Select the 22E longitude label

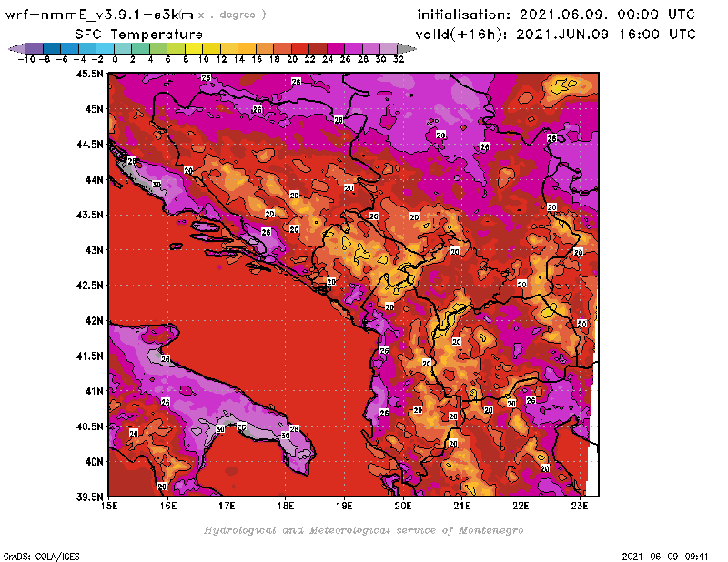(521, 506)
